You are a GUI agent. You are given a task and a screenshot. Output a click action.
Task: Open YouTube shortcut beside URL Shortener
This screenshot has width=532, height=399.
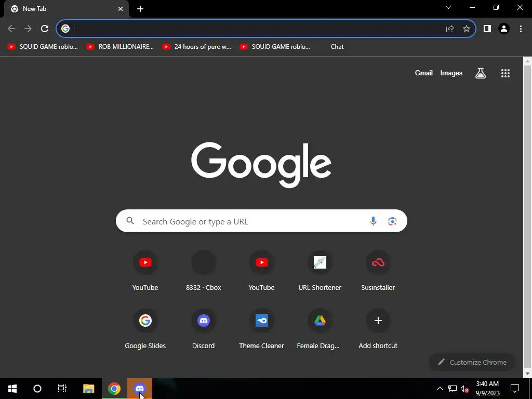[262, 270]
